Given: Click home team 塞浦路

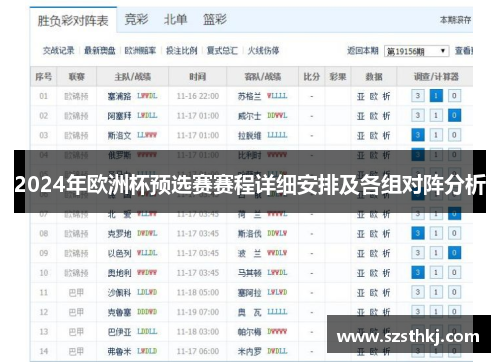Looking at the screenshot, I should [119, 96].
